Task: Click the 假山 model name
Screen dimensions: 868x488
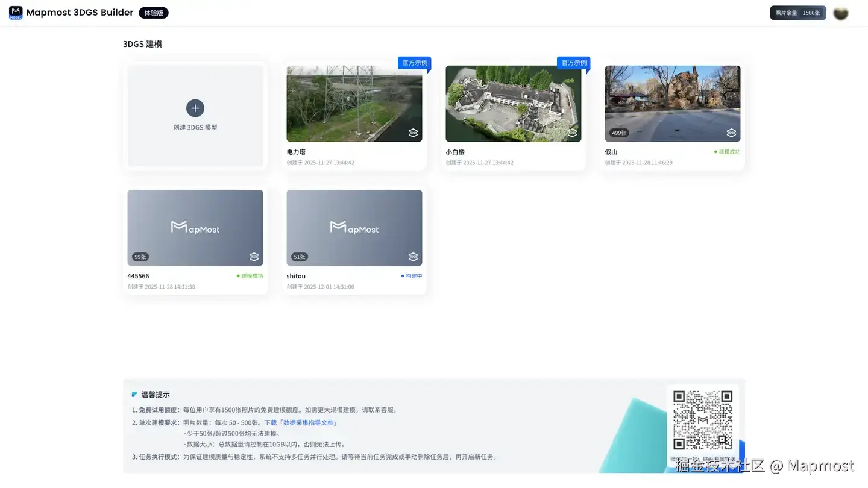Action: coord(611,152)
